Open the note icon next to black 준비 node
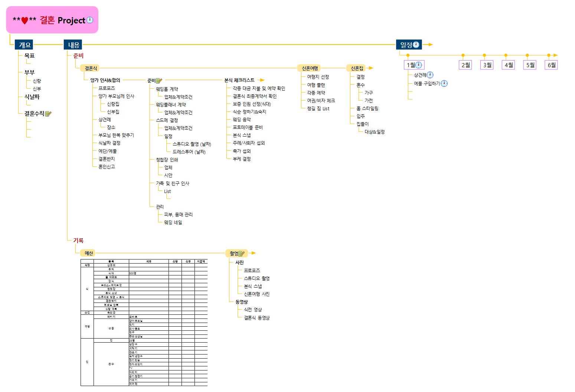 tap(159, 81)
